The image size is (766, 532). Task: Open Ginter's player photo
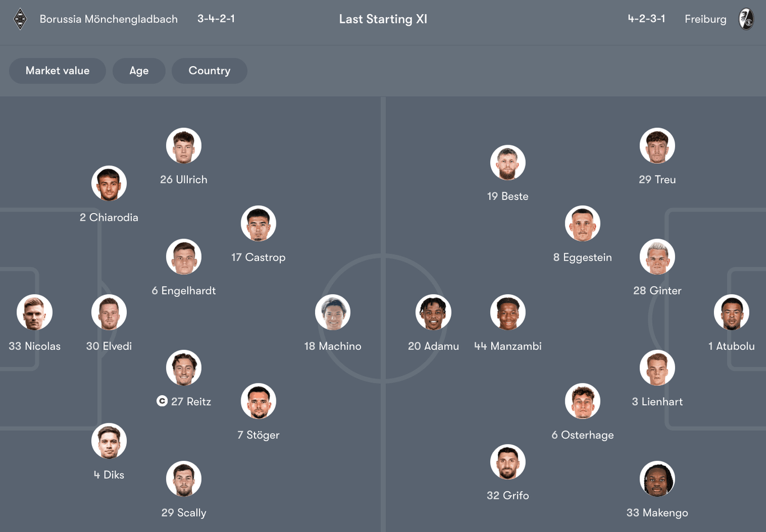click(x=657, y=257)
